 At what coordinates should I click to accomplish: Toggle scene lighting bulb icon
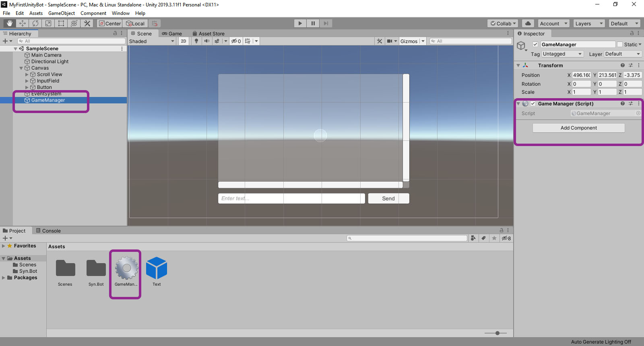pyautogui.click(x=196, y=41)
